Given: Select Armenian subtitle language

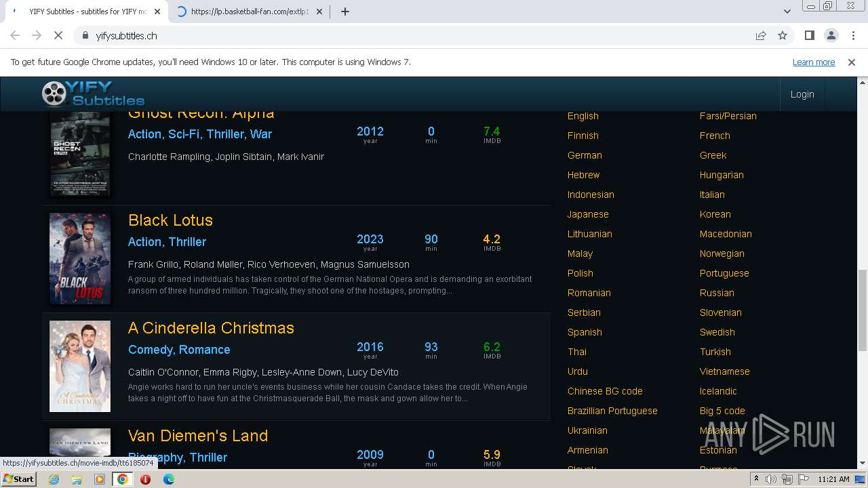Looking at the screenshot, I should [x=588, y=450].
